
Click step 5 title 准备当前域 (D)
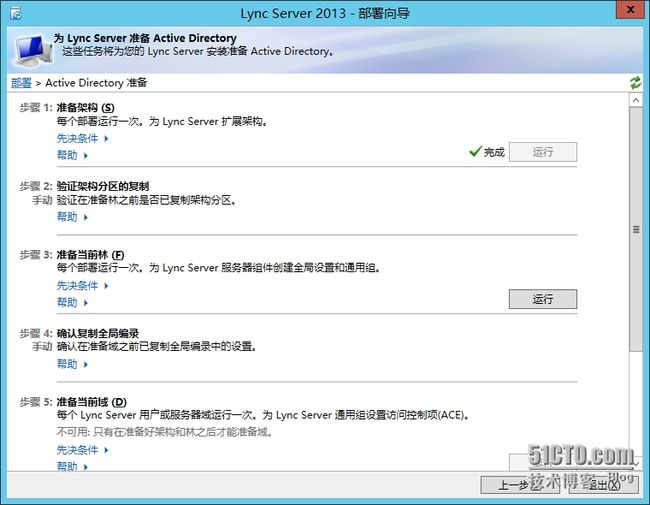(x=92, y=402)
